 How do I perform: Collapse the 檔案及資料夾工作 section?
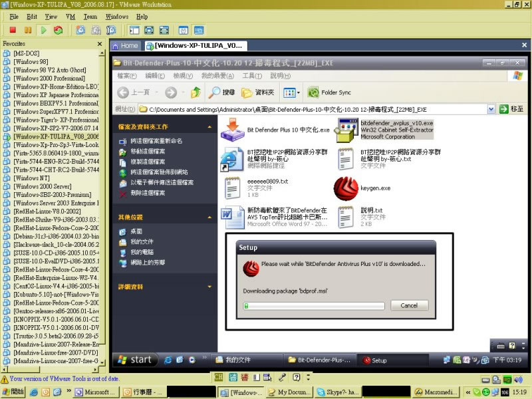tap(209, 127)
